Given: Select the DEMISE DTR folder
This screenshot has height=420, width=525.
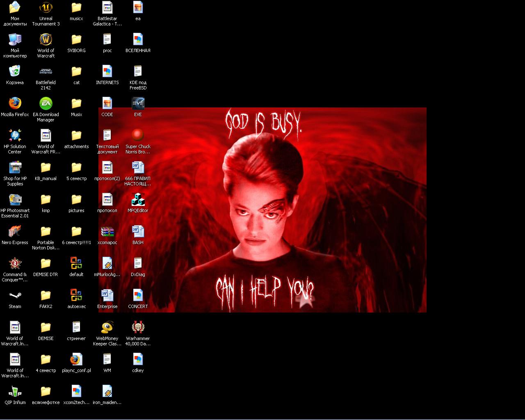Looking at the screenshot, I should [x=46, y=263].
